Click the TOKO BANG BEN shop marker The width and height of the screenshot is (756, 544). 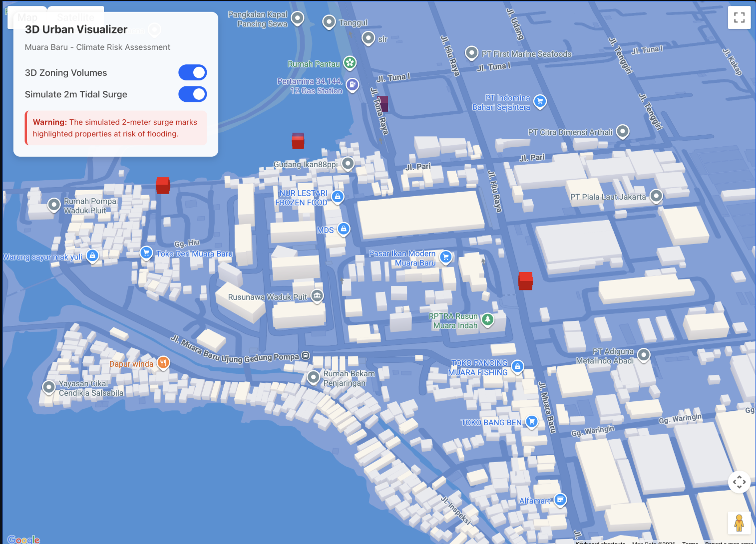point(532,421)
